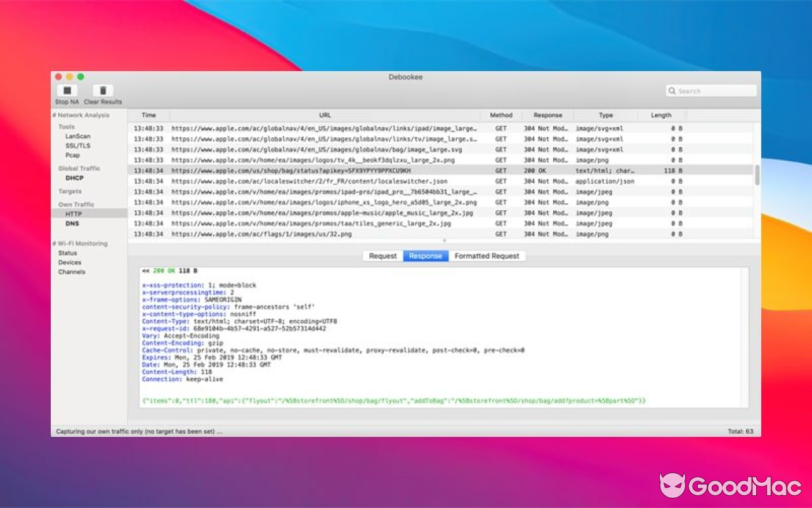Select the SSL/TLS tool
Viewport: 812px width, 508px height.
[x=80, y=145]
